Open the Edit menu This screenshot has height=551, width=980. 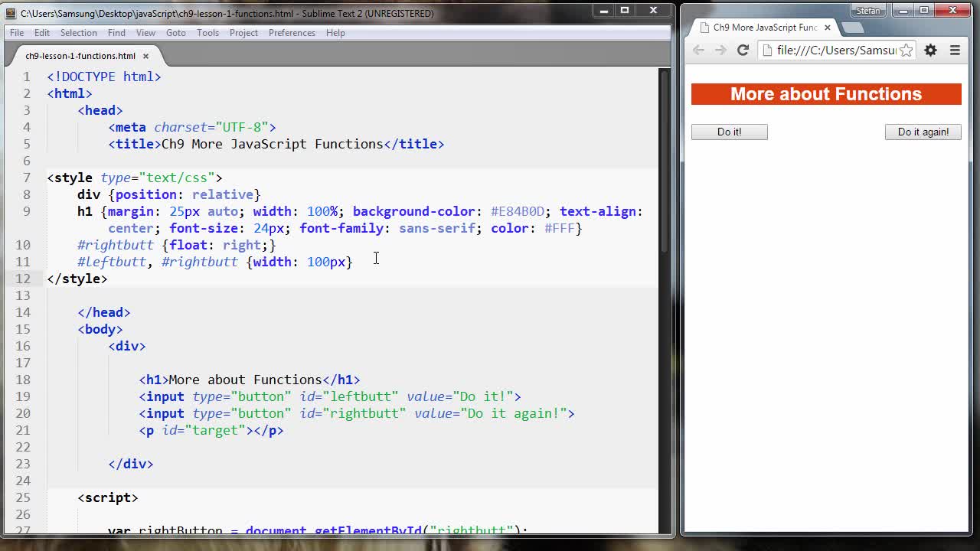[x=42, y=33]
